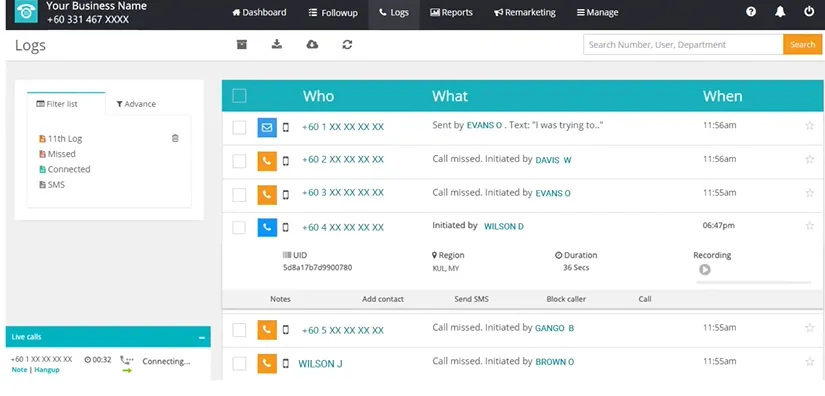The width and height of the screenshot is (825, 396).
Task: Open the Dashboard menu
Action: click(x=259, y=12)
